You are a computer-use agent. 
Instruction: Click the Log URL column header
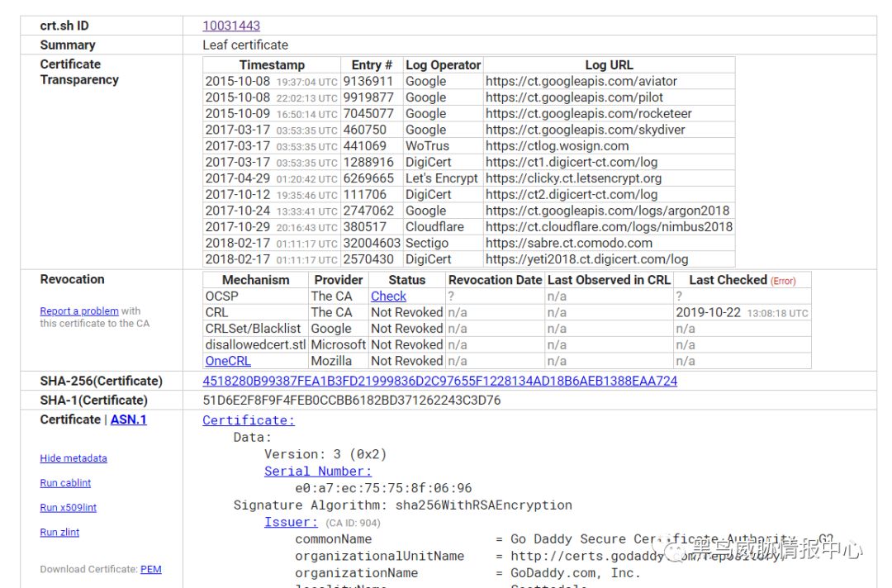610,64
